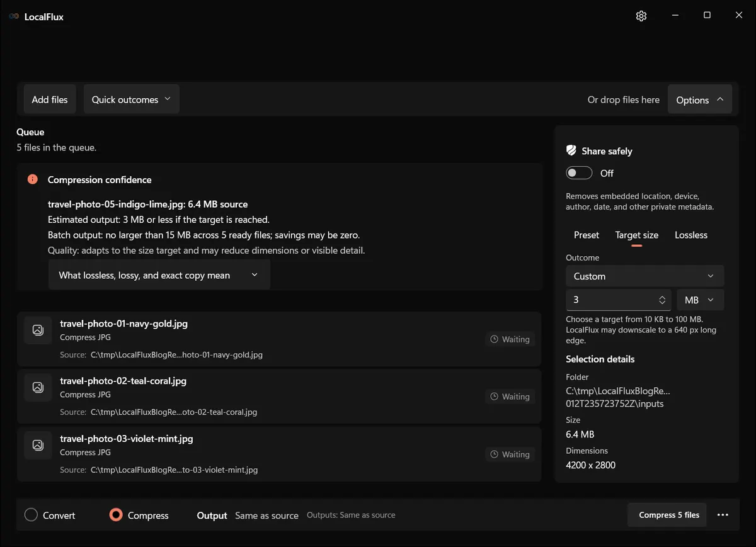Open the Quick outcomes dropdown
Image resolution: width=756 pixels, height=547 pixels.
click(131, 99)
